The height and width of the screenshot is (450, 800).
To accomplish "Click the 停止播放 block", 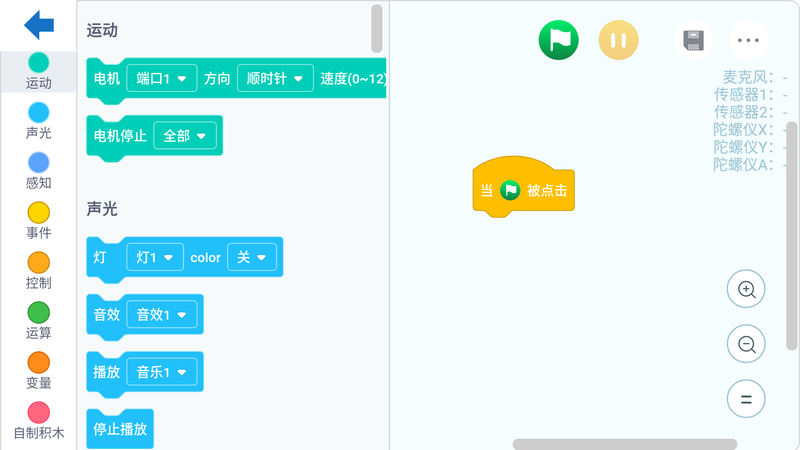I will pyautogui.click(x=120, y=429).
